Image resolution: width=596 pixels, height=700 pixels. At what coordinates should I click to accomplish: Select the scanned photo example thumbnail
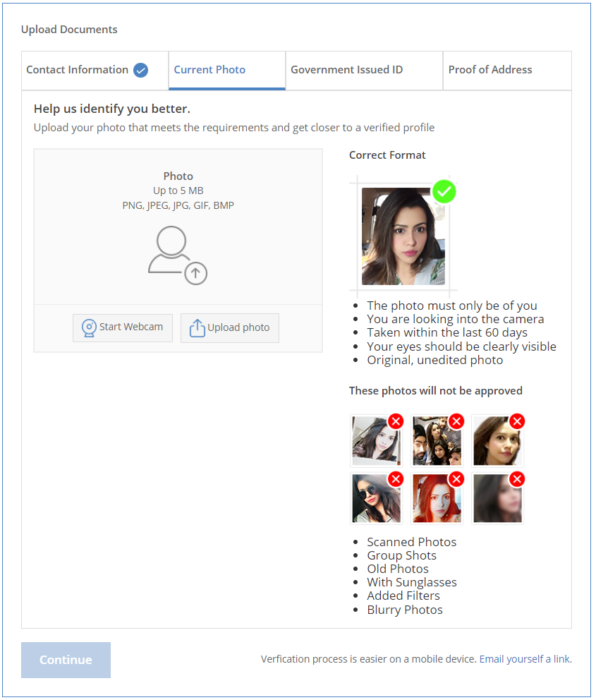pos(376,441)
